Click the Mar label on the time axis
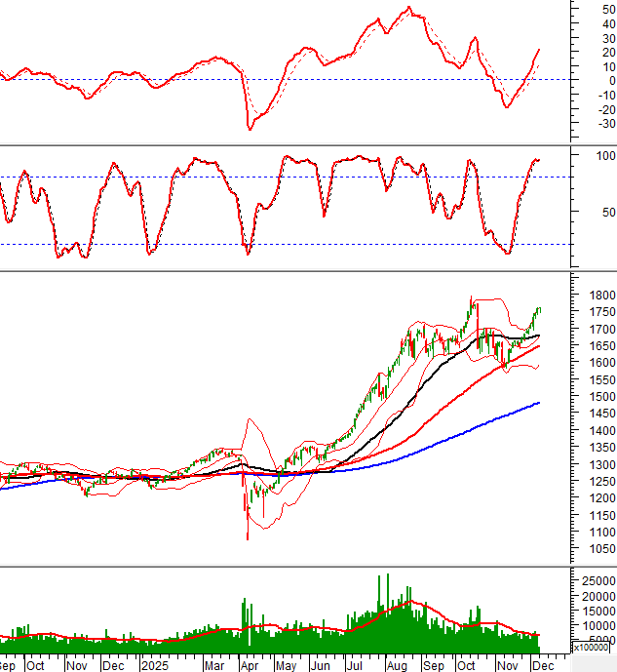 tap(213, 666)
